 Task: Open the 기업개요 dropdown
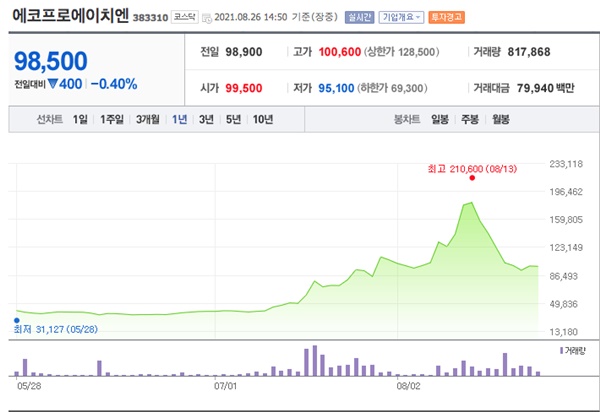click(401, 17)
